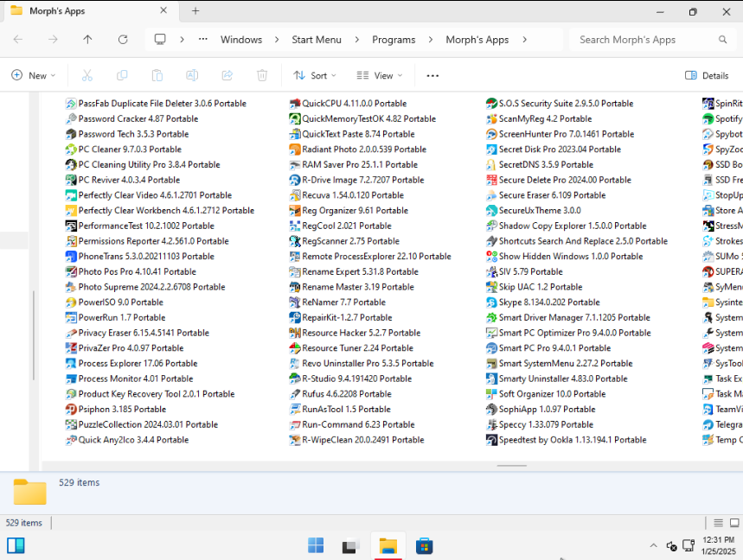Open See more options ellipsis menu

coord(432,75)
